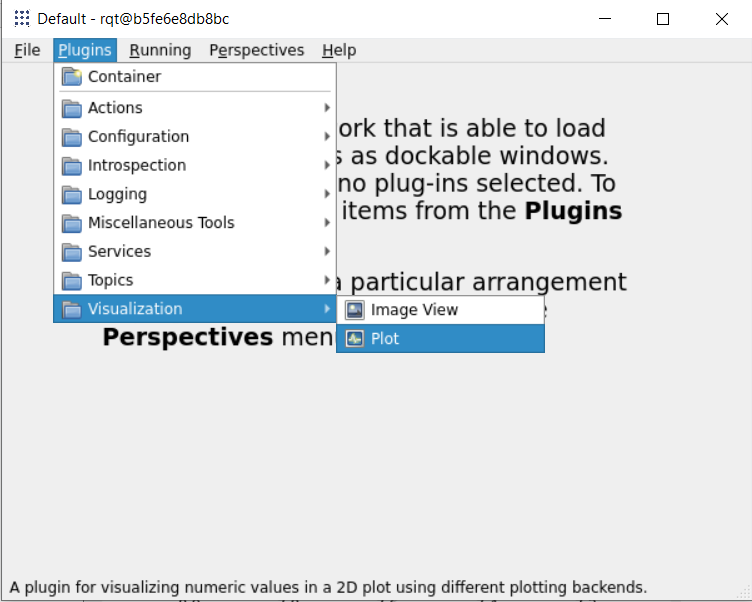Screen dimensions: 752x602
Task: Click the Plot plugin icon
Action: (355, 339)
